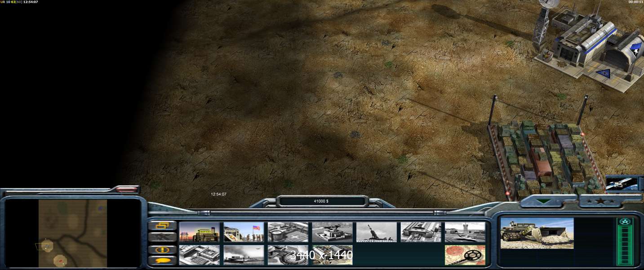Screen dimensions: 644x270
Task: Pick the Command Center build icon
Action: 332,255
